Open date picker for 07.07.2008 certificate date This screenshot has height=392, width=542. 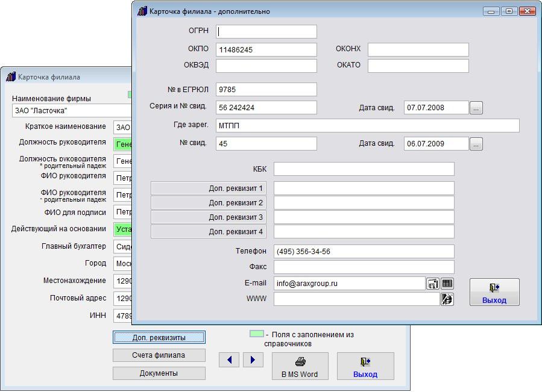tap(476, 108)
